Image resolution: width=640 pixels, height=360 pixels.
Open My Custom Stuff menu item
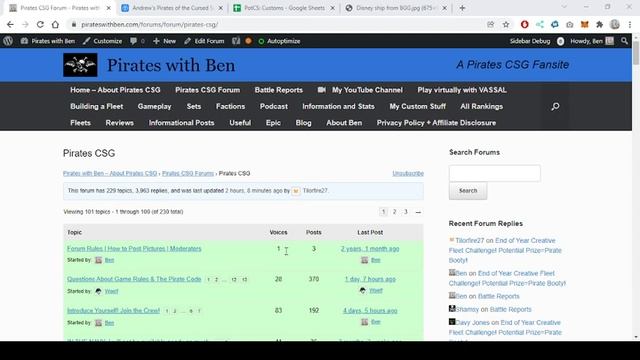coord(418,106)
